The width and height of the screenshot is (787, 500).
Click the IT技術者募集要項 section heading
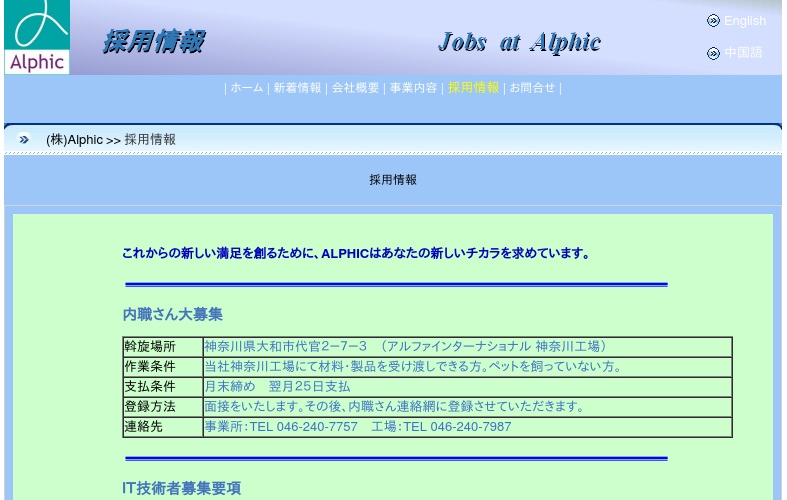coord(181,488)
